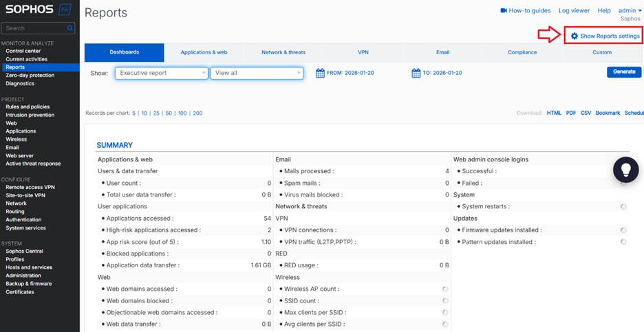Set records per chart to 50
Image resolution: width=644 pixels, height=332 pixels.
pos(169,113)
